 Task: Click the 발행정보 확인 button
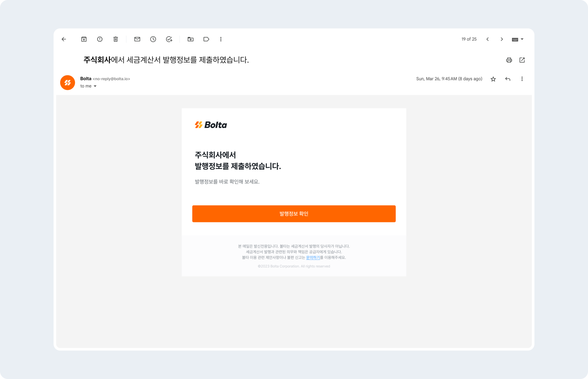pyautogui.click(x=294, y=214)
